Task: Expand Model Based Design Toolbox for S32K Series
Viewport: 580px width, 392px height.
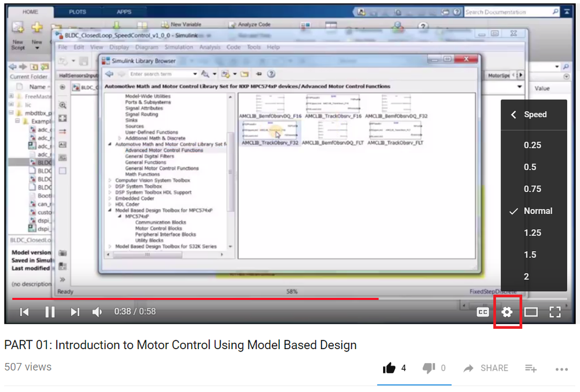Action: click(110, 246)
